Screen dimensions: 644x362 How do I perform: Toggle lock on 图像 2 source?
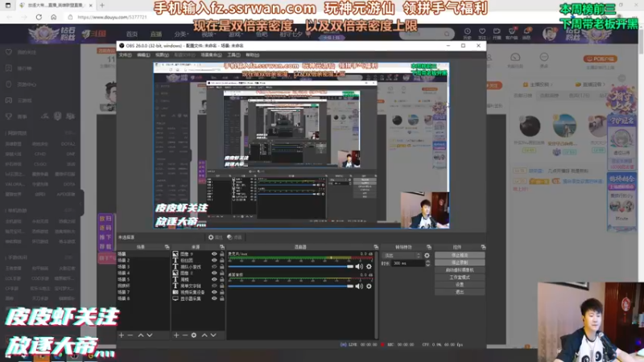[x=222, y=273]
